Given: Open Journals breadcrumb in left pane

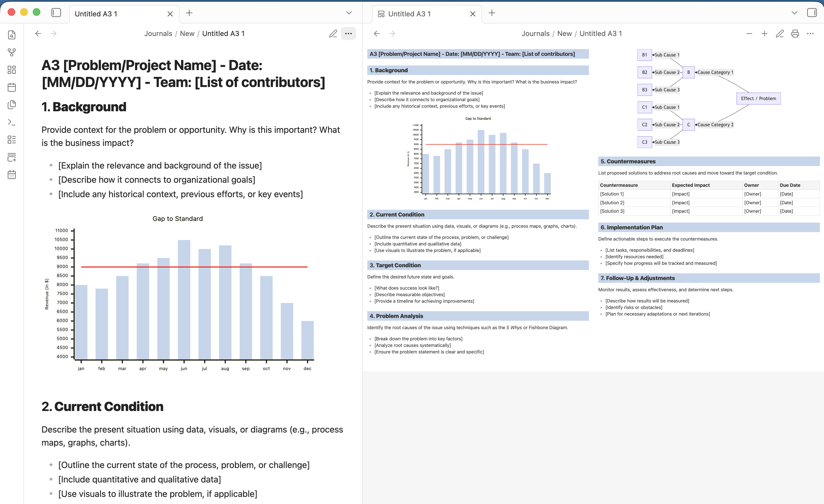Looking at the screenshot, I should pyautogui.click(x=158, y=34).
